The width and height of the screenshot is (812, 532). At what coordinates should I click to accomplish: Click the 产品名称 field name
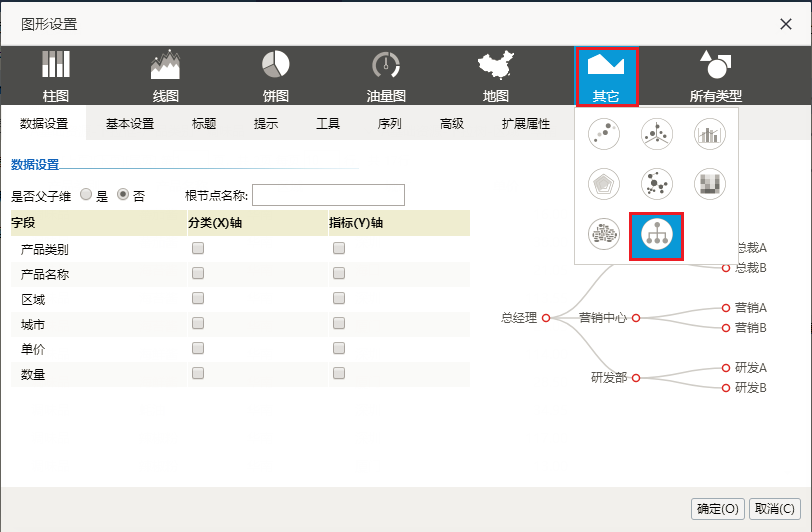pyautogui.click(x=45, y=274)
